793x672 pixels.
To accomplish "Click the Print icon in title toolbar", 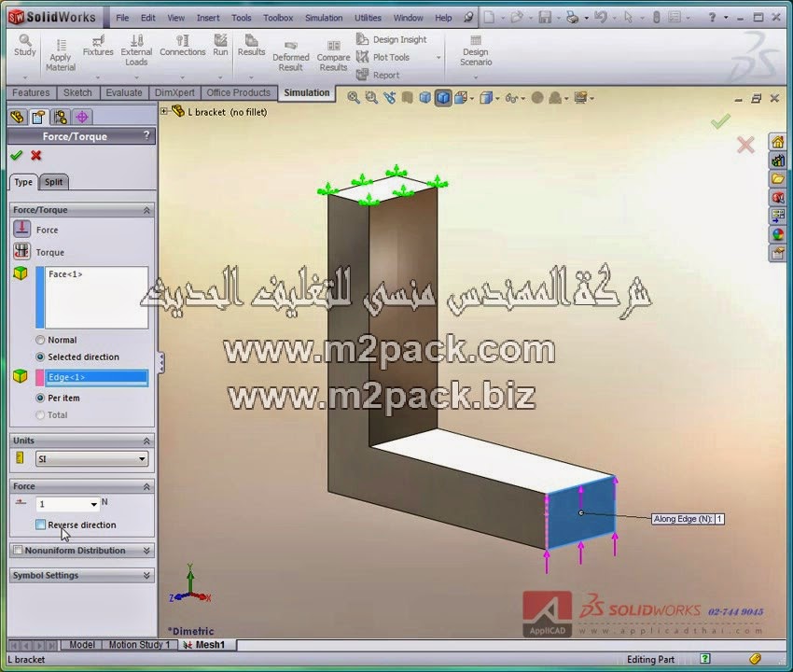I will click(572, 18).
